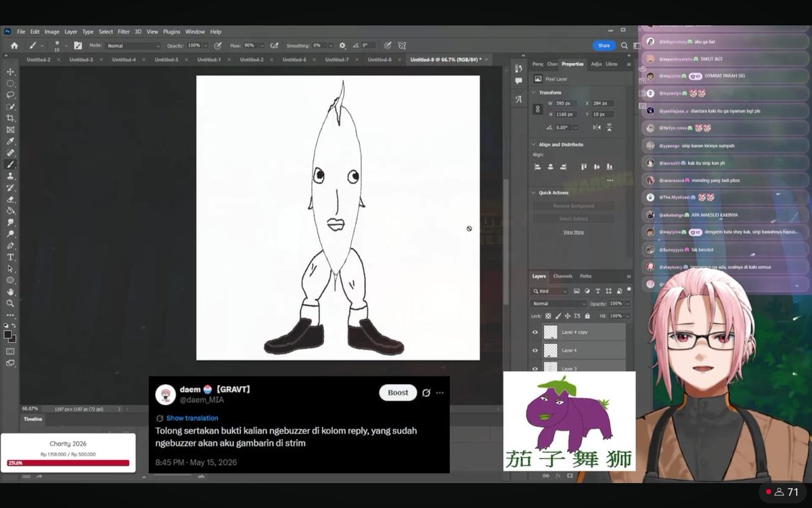The width and height of the screenshot is (812, 508).
Task: Open the Edit Toolbar ellipsis
Action: coord(10,315)
